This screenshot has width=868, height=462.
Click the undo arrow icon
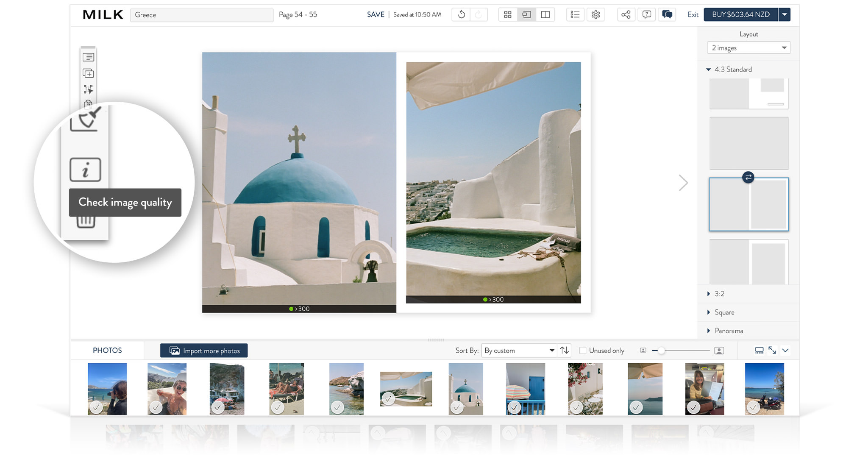coord(461,15)
